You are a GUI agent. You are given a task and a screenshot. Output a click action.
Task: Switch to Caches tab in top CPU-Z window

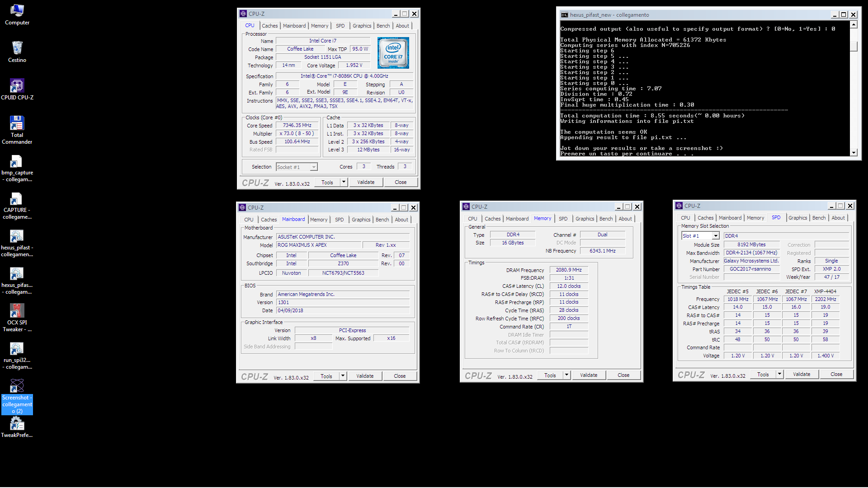pyautogui.click(x=269, y=26)
